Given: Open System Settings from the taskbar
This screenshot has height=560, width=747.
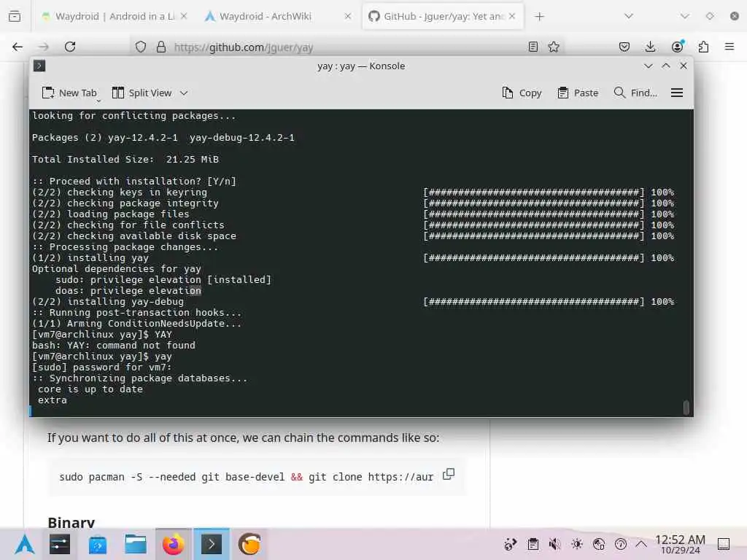Looking at the screenshot, I should (60, 544).
